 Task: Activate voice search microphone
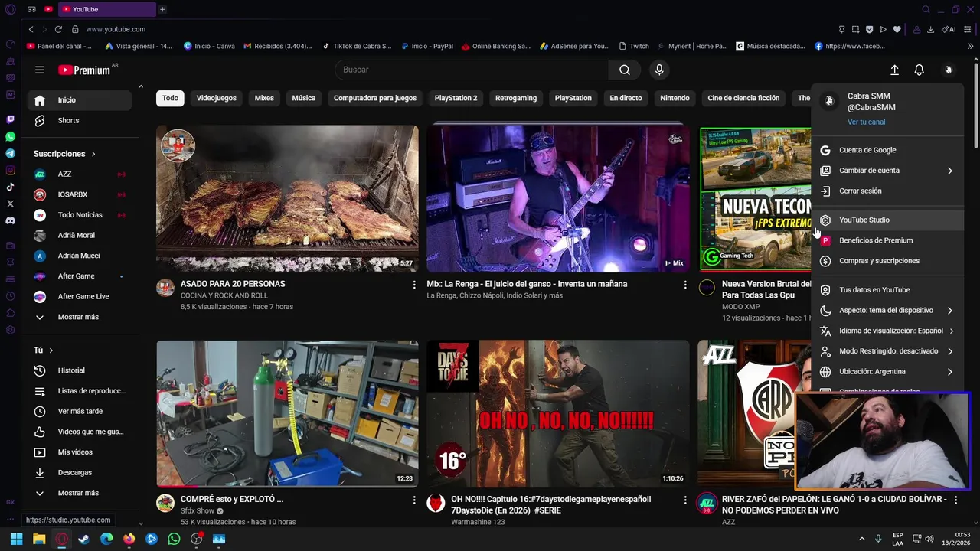coord(659,70)
